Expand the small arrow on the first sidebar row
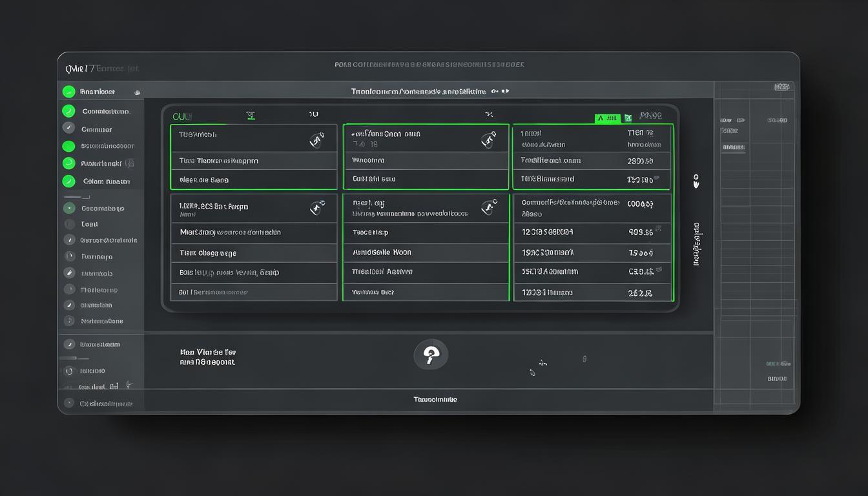868x496 pixels. pyautogui.click(x=137, y=92)
